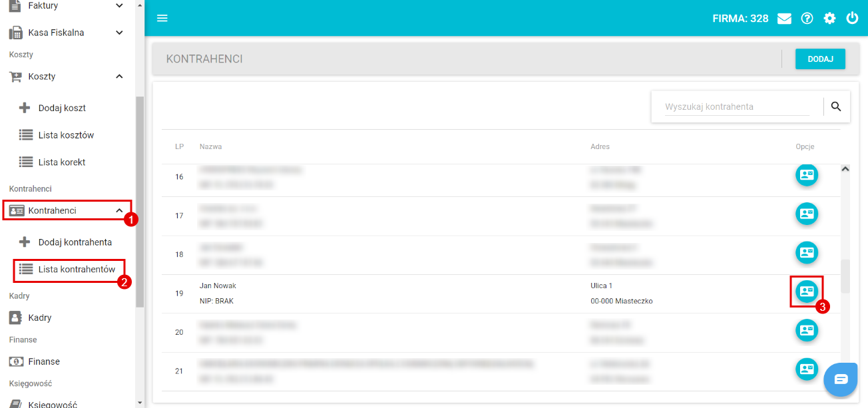Open contractor card for Jan Nowak
Screen dimensions: 868x408
coord(807,292)
